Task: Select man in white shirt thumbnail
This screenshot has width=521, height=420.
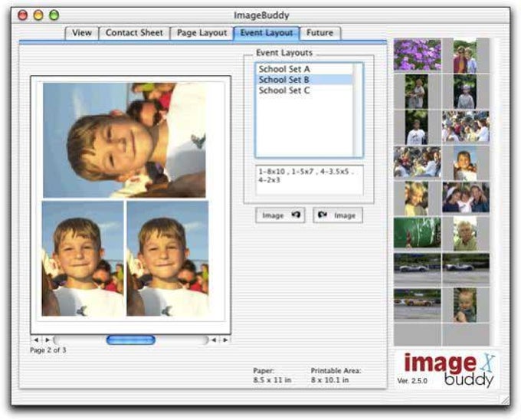Action: [x=416, y=127]
